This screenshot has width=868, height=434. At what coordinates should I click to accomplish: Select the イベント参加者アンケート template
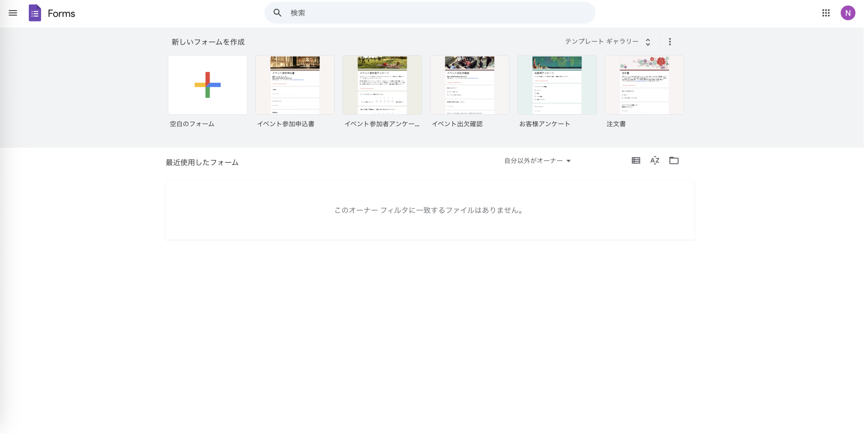coord(382,85)
